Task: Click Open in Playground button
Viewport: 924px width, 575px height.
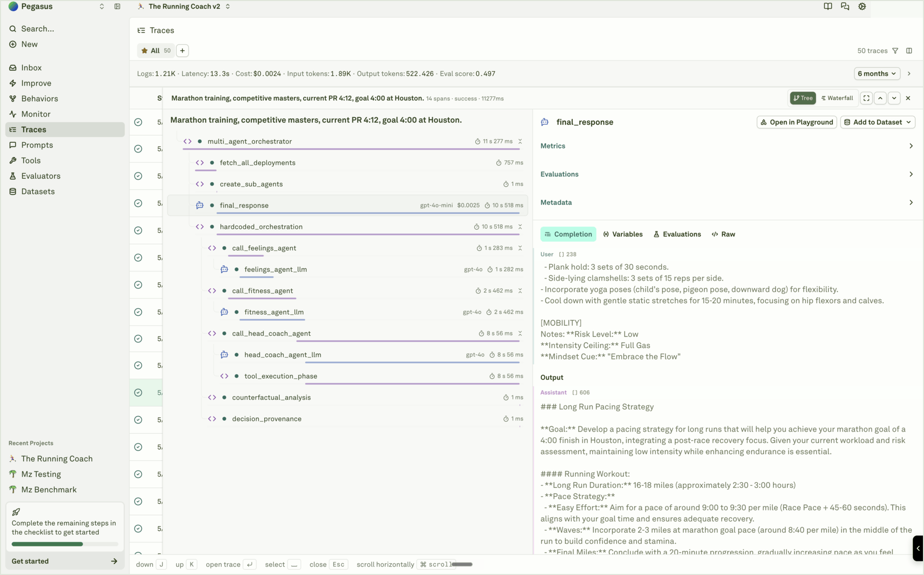Action: (x=796, y=122)
